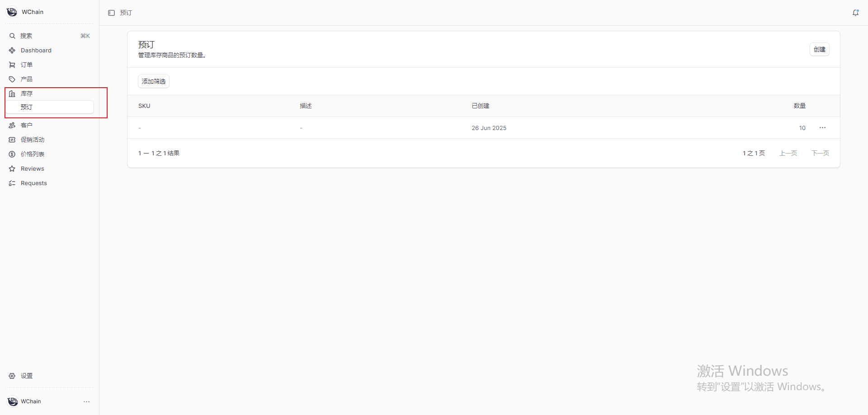
Task: Open the reservation row dated 26 Jun 2025
Action: point(489,128)
